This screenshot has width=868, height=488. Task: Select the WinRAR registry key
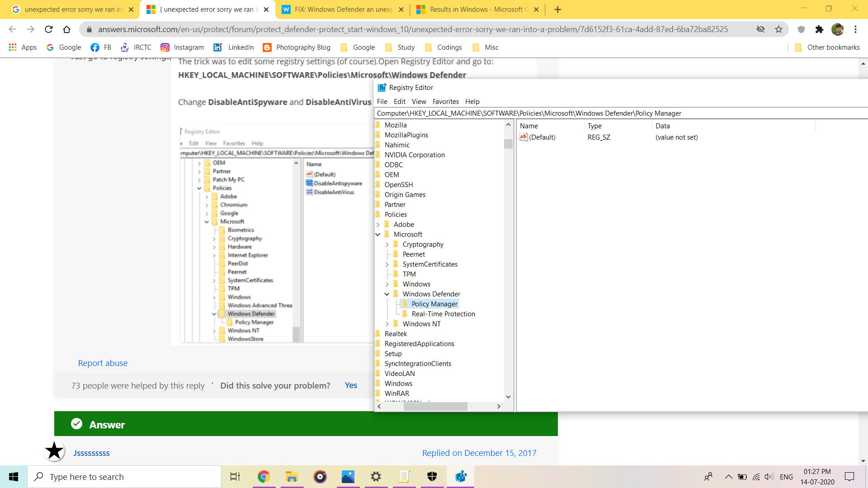pos(396,394)
